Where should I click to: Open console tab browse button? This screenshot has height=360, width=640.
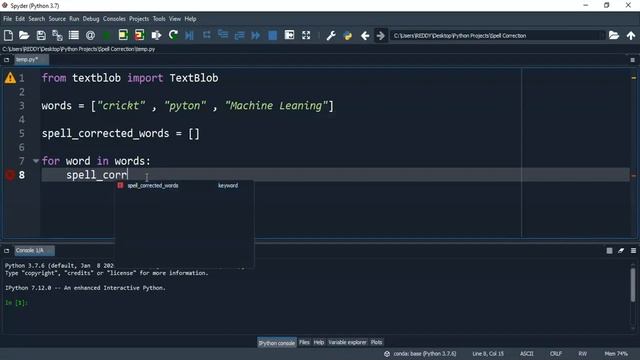coord(7,251)
